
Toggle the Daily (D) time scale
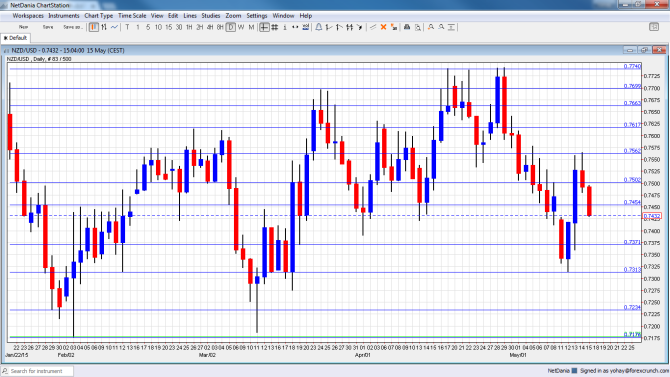point(230,27)
